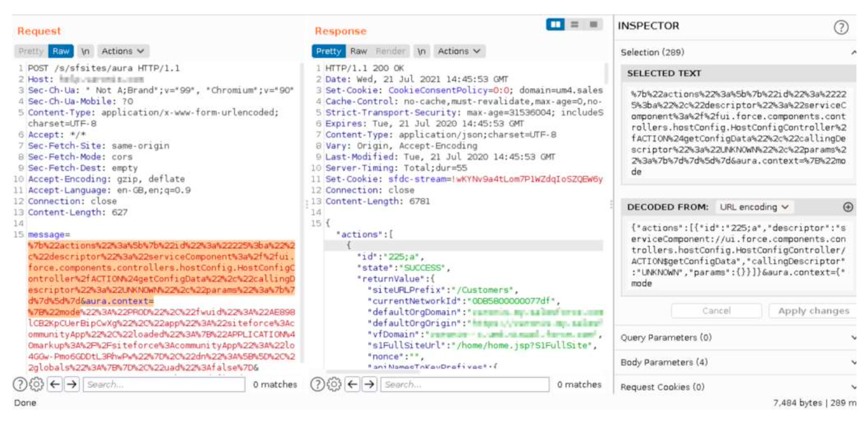Image resolution: width=868 pixels, height=426 pixels.
Task: Click Request panel help icon at bottom
Action: 19,384
